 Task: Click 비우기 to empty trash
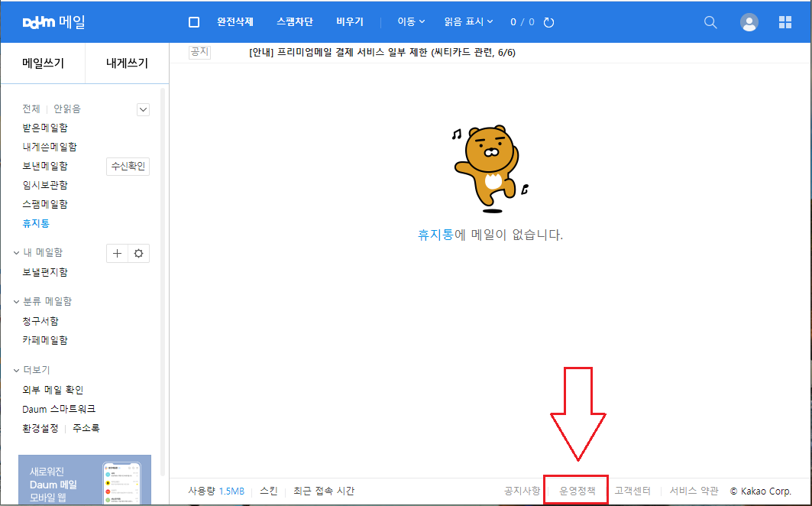pos(350,21)
